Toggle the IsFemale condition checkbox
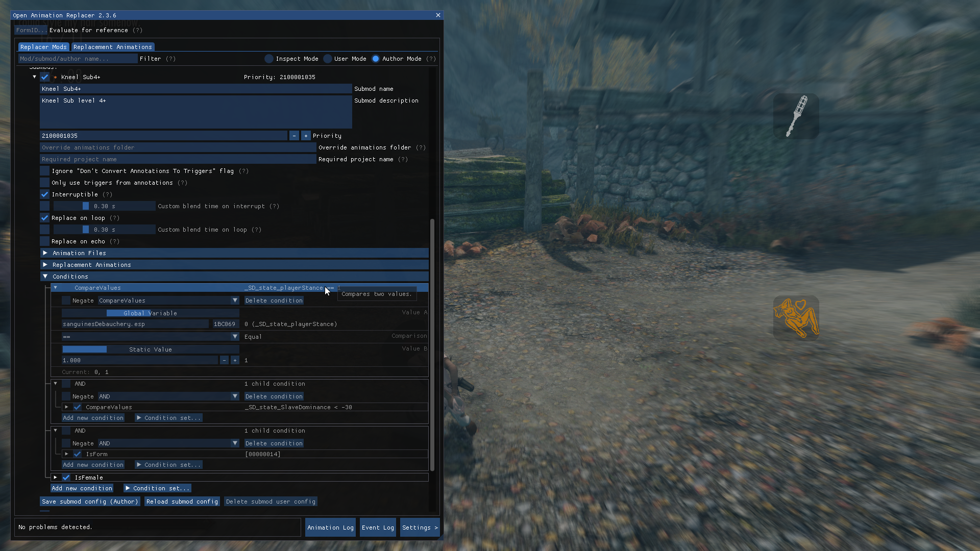This screenshot has height=551, width=980. [x=66, y=478]
